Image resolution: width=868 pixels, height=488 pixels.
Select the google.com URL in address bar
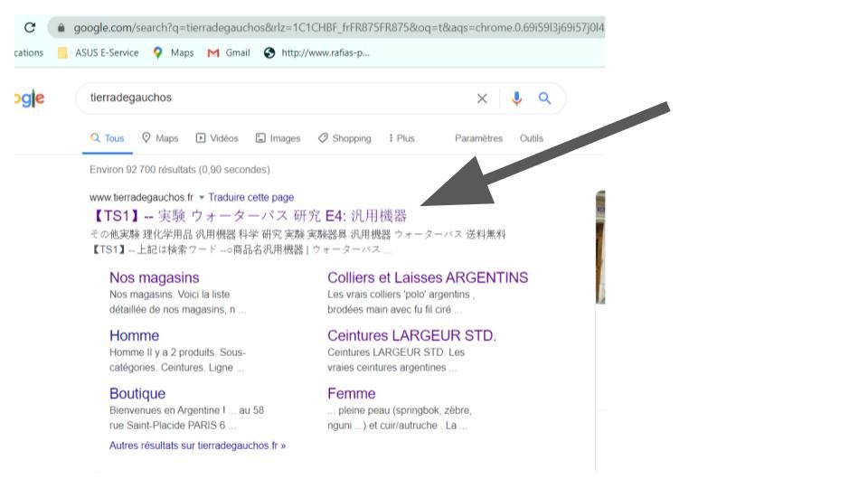coord(339,27)
